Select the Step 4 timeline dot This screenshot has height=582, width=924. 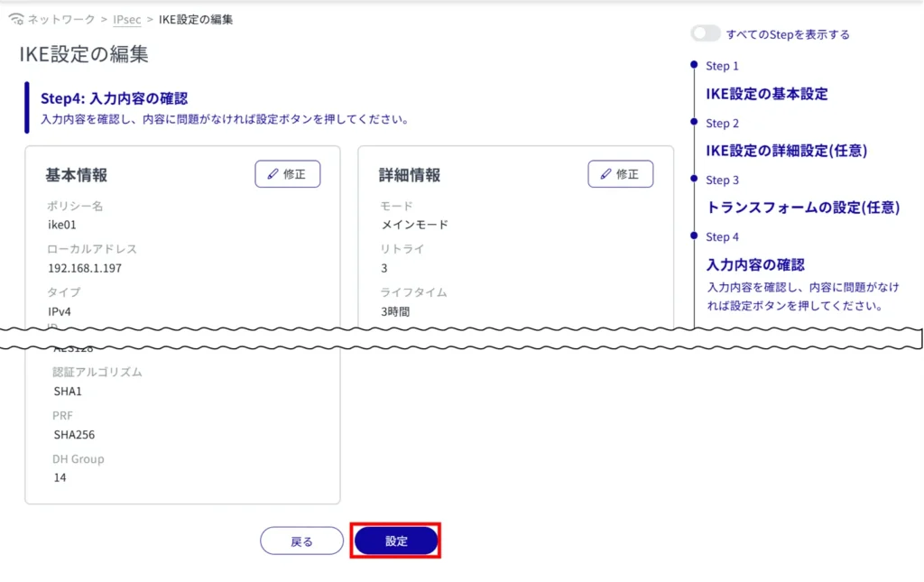693,236
